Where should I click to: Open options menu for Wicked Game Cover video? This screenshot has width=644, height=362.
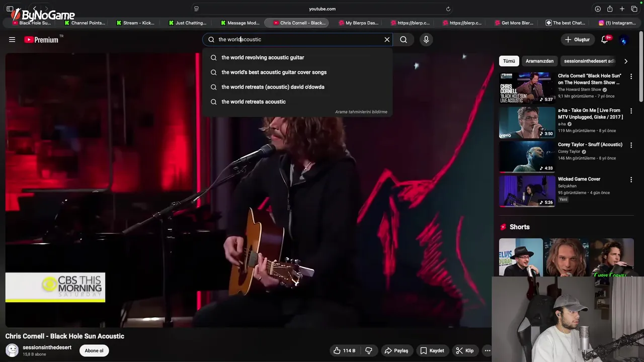631,179
